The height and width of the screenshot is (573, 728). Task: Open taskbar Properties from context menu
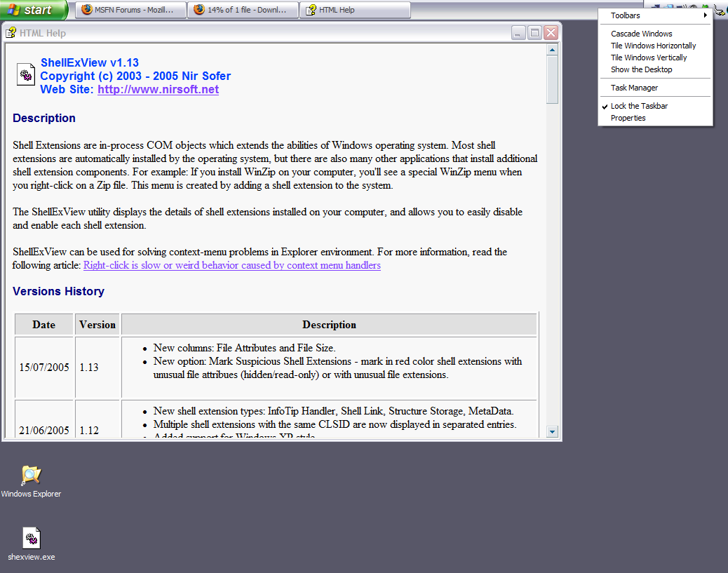[x=656, y=118]
